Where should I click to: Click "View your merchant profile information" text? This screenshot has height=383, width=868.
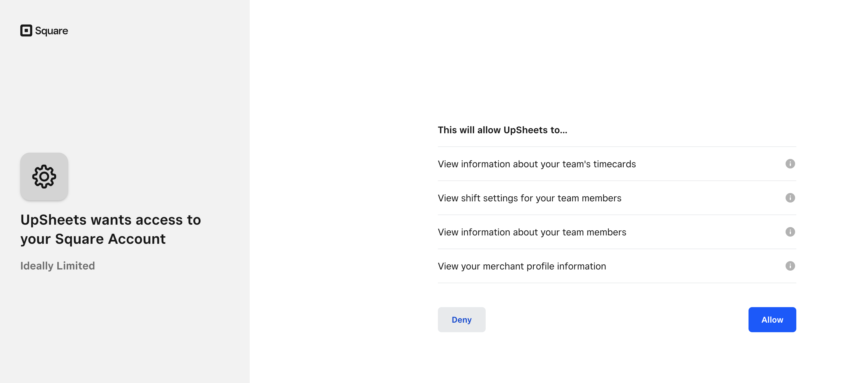(522, 266)
